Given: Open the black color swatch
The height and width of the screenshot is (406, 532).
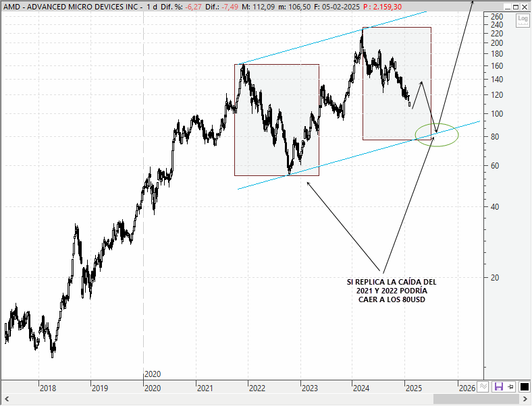Looking at the screenshot, I should pos(524,386).
